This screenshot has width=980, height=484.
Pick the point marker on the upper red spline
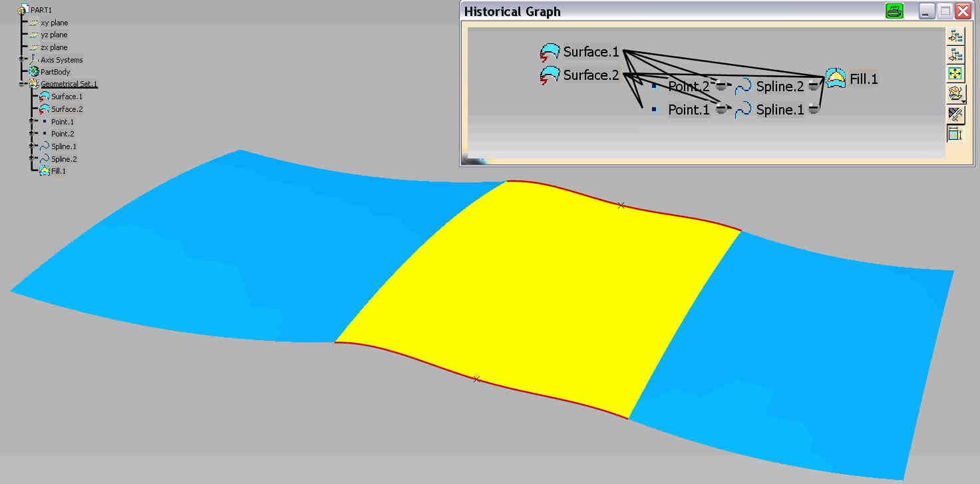click(621, 205)
